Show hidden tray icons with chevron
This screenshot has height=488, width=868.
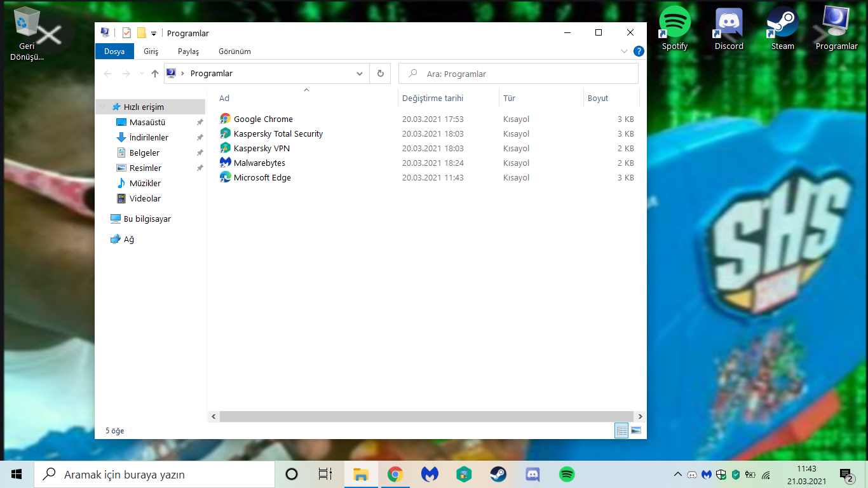[x=677, y=475]
